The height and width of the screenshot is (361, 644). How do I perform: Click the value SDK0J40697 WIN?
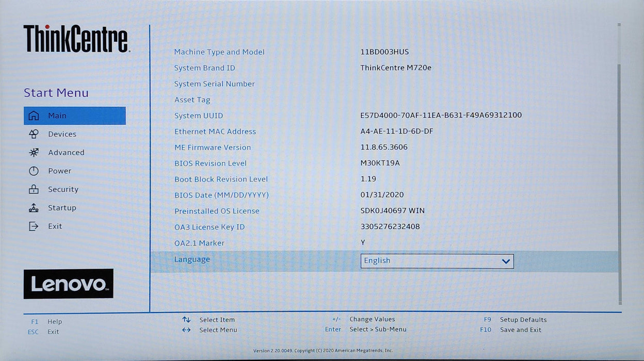pos(393,211)
